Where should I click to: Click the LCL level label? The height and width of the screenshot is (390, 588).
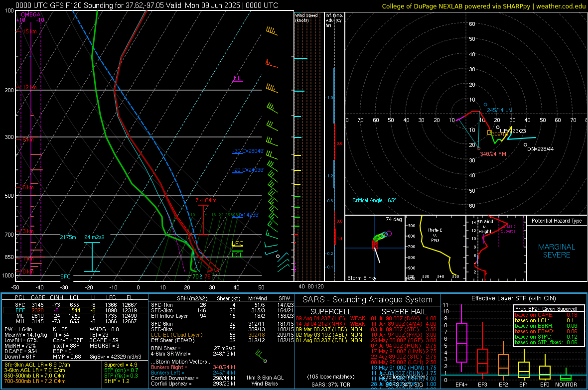click(x=237, y=255)
